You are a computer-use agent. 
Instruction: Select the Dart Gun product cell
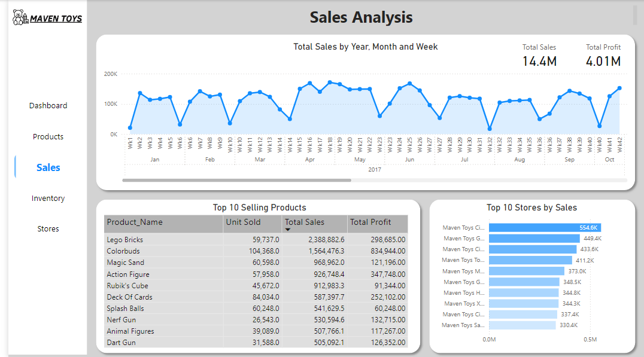point(121,342)
